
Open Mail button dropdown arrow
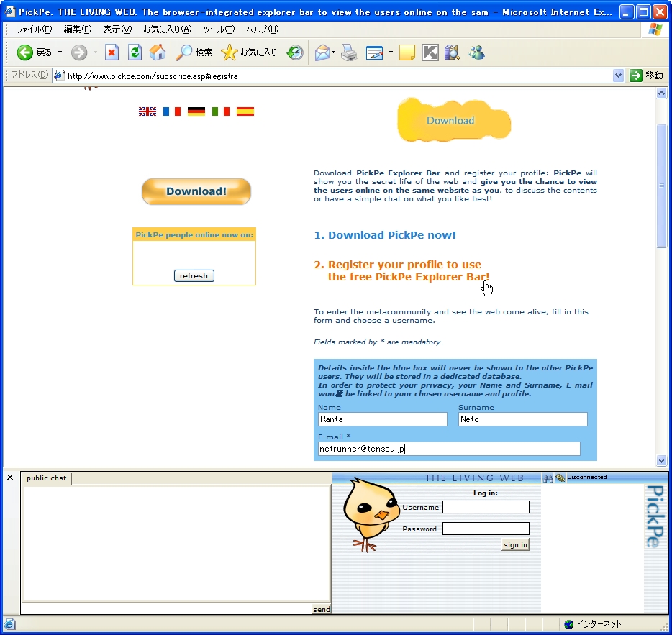[333, 52]
